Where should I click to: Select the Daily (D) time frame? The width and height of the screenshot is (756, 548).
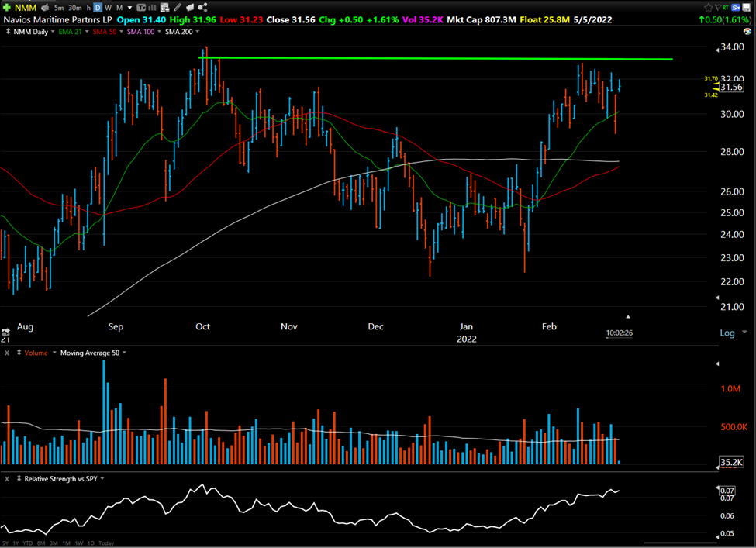[x=98, y=8]
